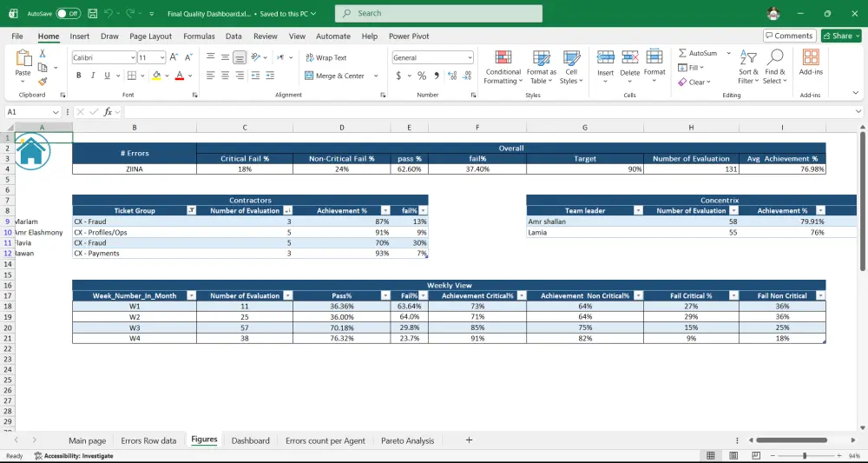868x463 pixels.
Task: Cut selection with the scissors icon
Action: 42,54
